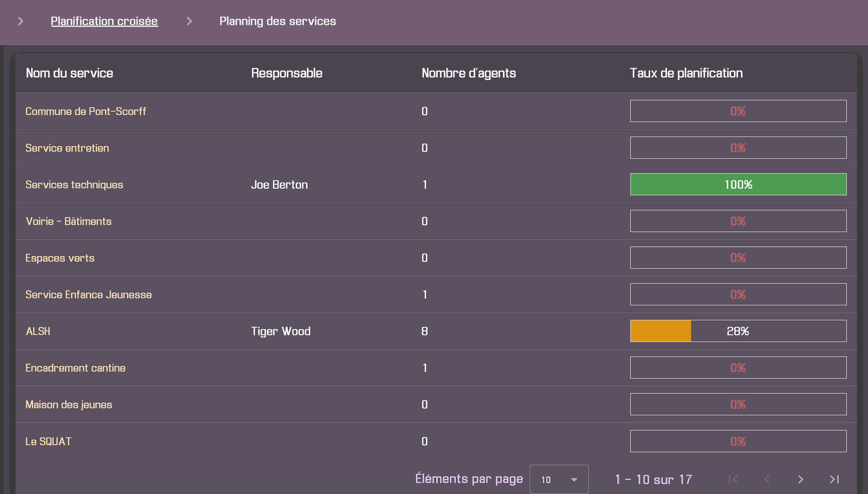Click responsable Joe Berton
The height and width of the screenshot is (494, 868).
coord(279,185)
